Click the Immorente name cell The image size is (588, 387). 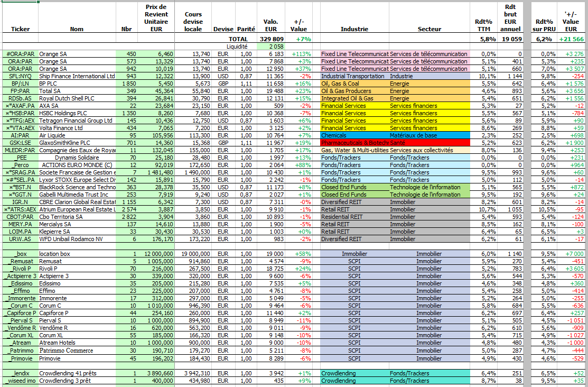[77, 298]
